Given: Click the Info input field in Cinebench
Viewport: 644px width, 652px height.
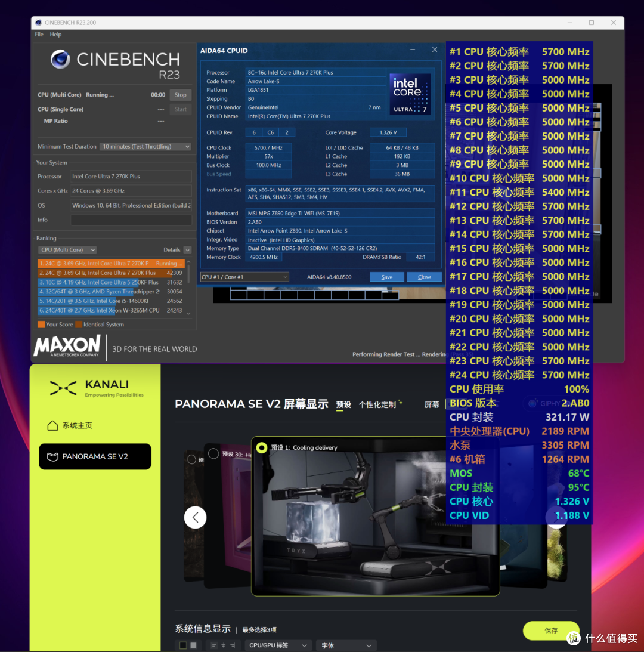Looking at the screenshot, I should [x=131, y=220].
